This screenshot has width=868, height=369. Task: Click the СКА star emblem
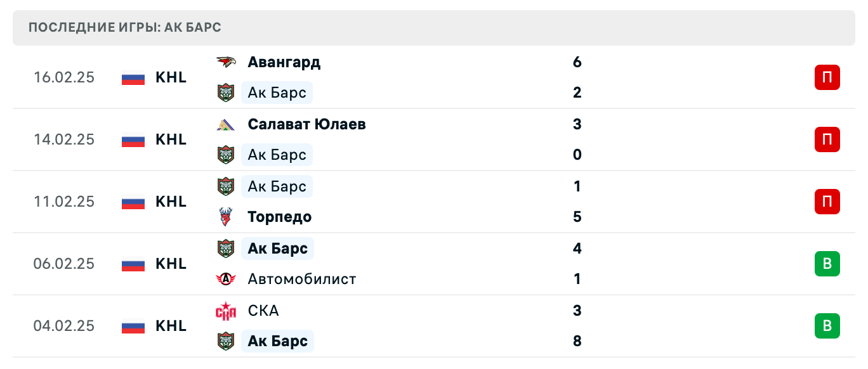point(226,310)
